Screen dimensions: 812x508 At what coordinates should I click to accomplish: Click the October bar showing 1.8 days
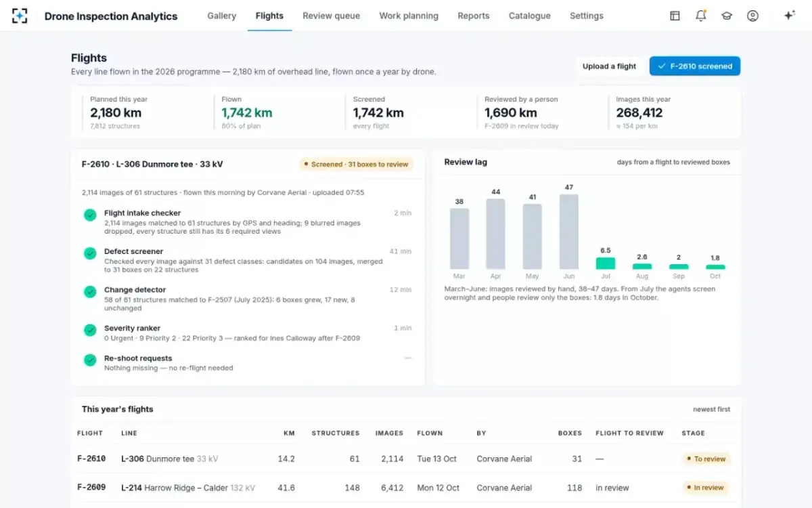[x=715, y=267]
